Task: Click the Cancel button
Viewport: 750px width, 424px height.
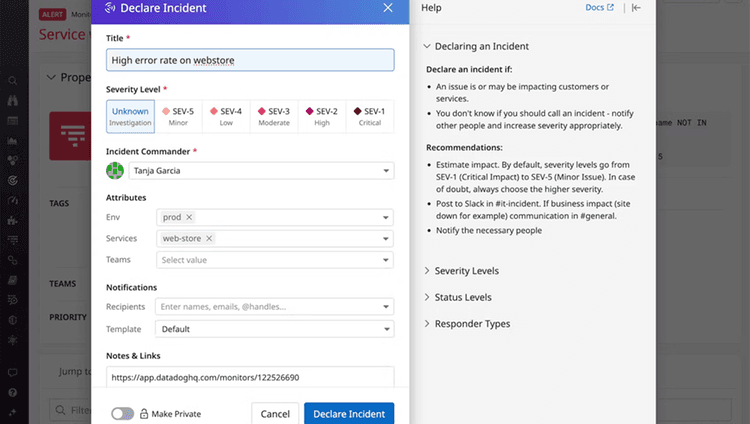Action: (275, 413)
